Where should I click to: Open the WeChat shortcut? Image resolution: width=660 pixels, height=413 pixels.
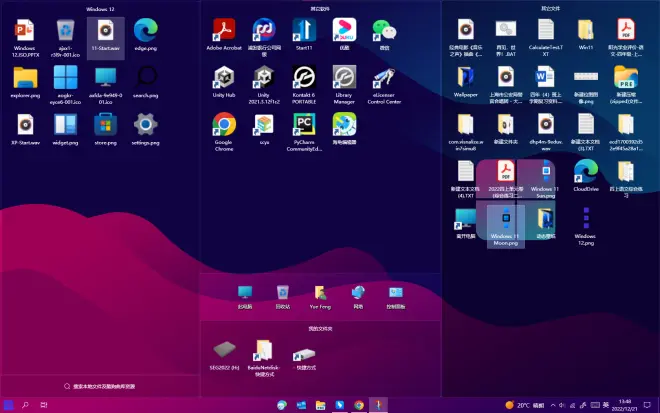click(x=384, y=35)
